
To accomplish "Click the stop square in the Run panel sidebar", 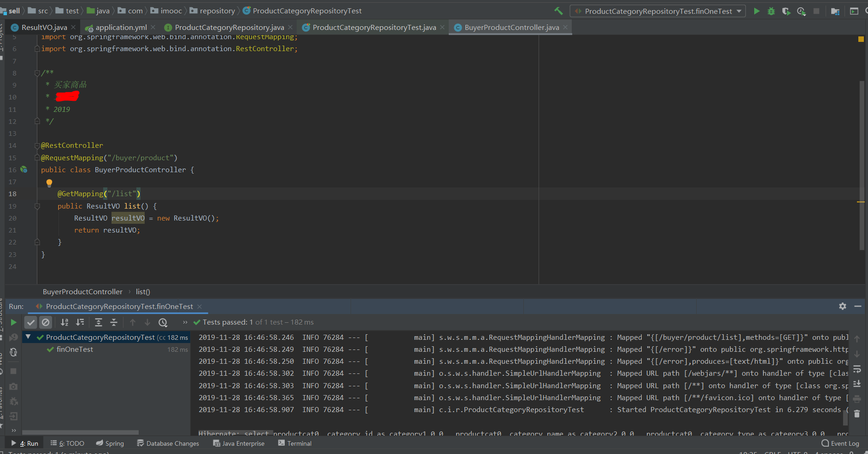I will [13, 371].
